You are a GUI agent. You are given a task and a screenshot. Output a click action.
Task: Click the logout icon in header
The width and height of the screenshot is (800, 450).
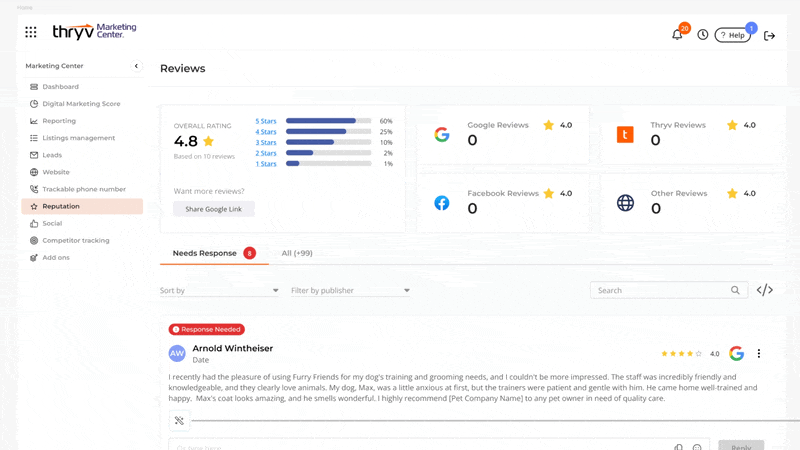pyautogui.click(x=769, y=36)
